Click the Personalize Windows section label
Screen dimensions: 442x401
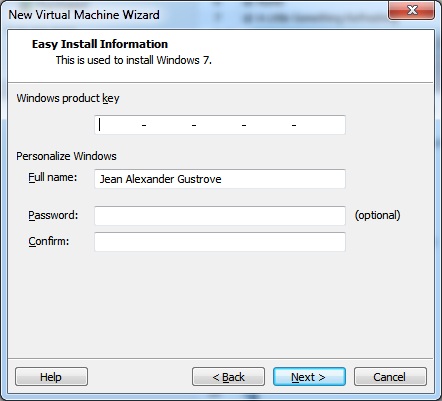pos(66,156)
